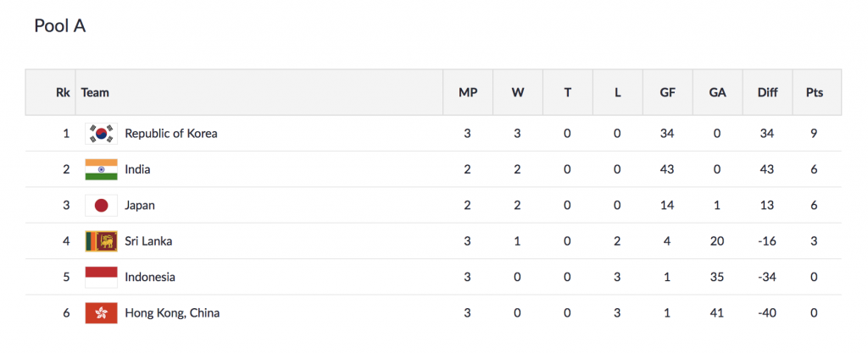Open the Hong Kong, China team link
The height and width of the screenshot is (353, 868).
(172, 313)
